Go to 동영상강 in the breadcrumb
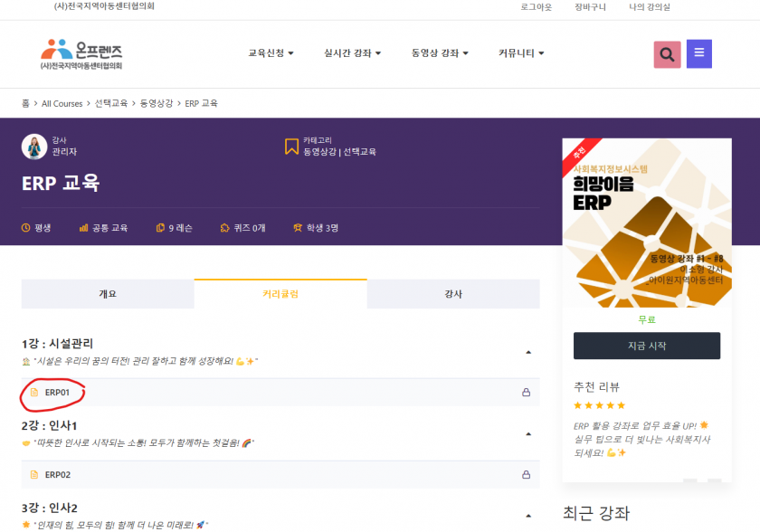760x532 pixels. click(x=156, y=103)
